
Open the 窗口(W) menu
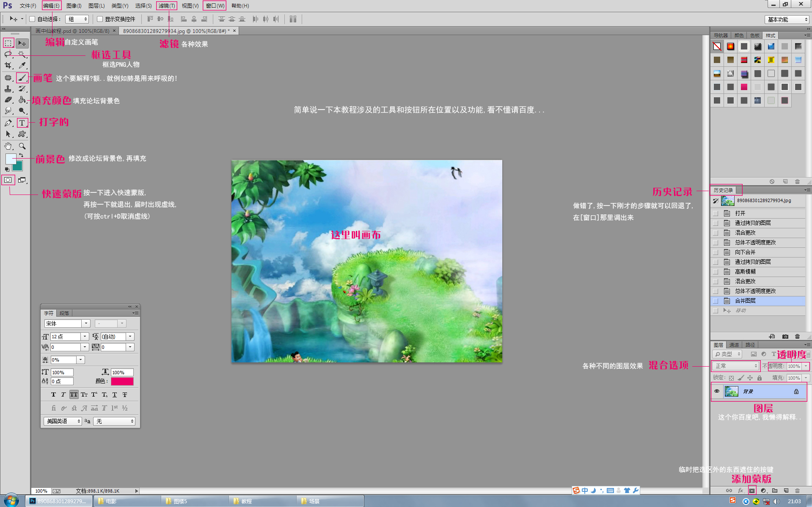[215, 5]
